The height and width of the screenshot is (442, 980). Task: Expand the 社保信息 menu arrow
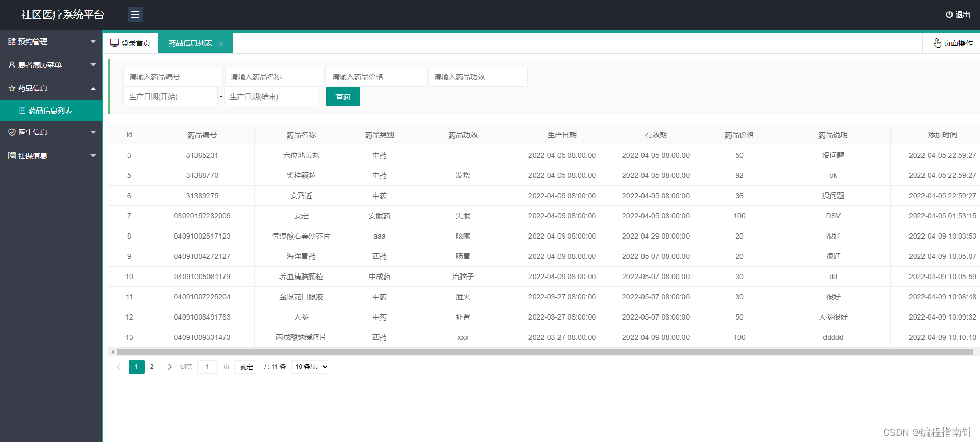[x=93, y=156]
